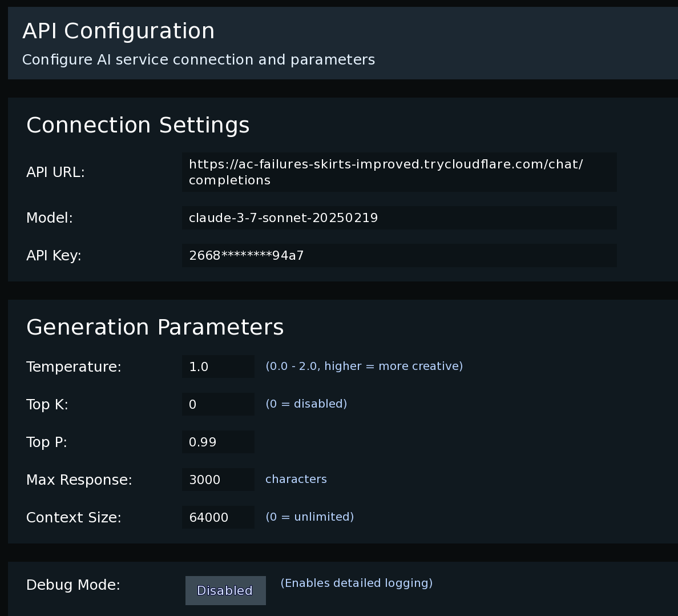
Task: Edit the Max Response value 3000
Action: click(218, 480)
